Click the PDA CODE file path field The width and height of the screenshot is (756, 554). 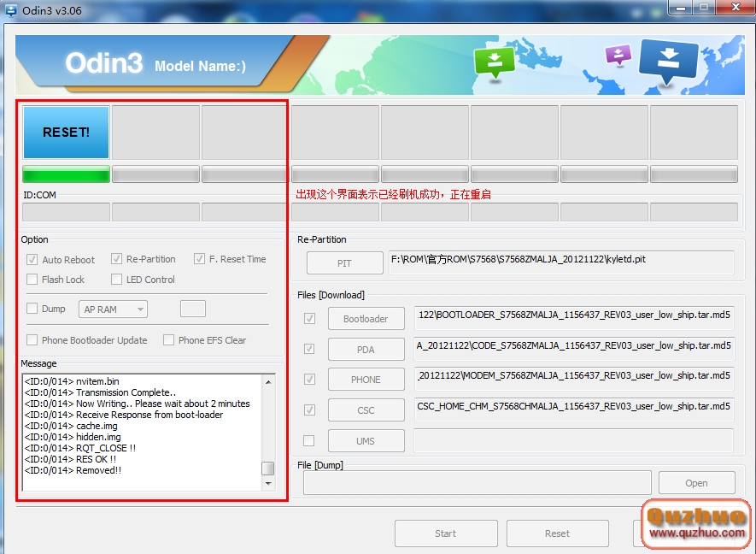574,349
